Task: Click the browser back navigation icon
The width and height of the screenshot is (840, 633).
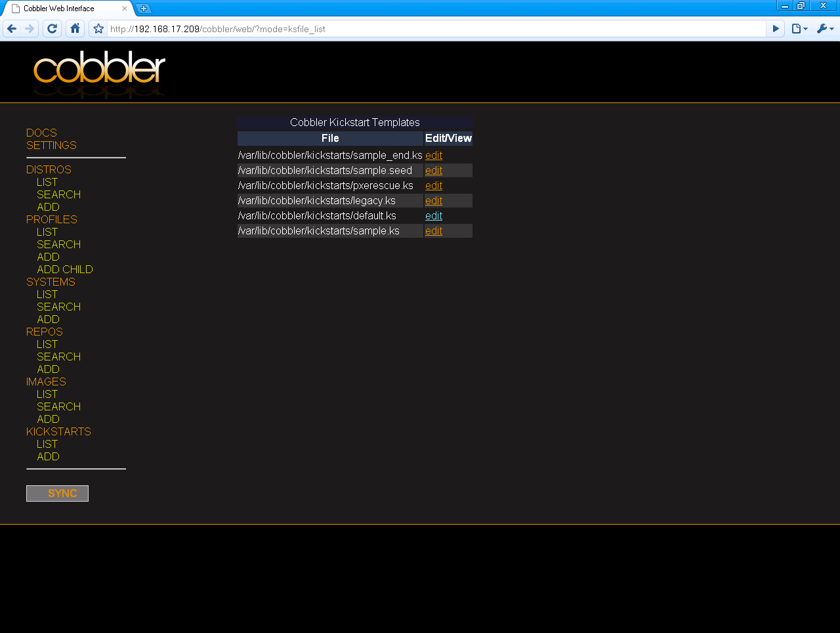Action: (x=10, y=28)
